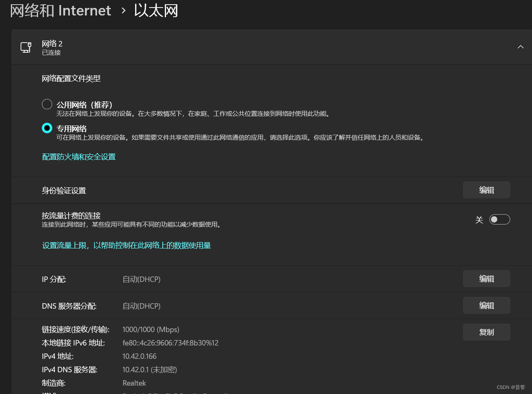532x394 pixels.
Task: Click the 自动(DHCP) value for IP 分配
Action: click(x=141, y=279)
